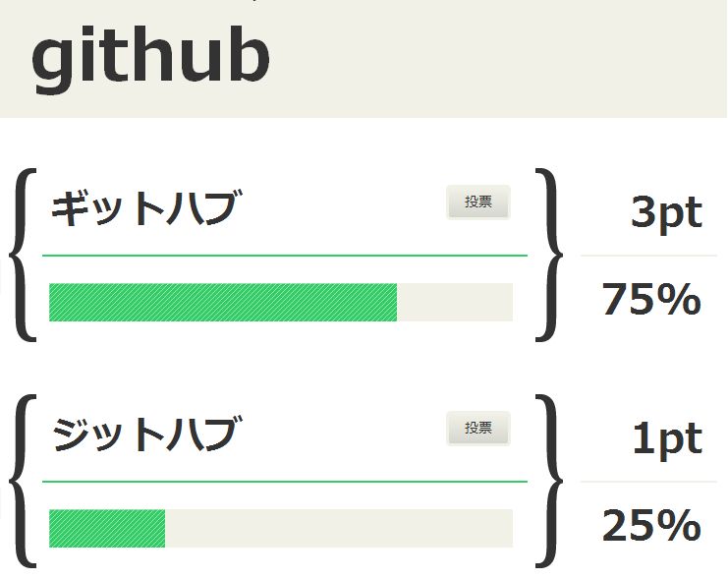Click the 3pt score label

click(x=666, y=213)
